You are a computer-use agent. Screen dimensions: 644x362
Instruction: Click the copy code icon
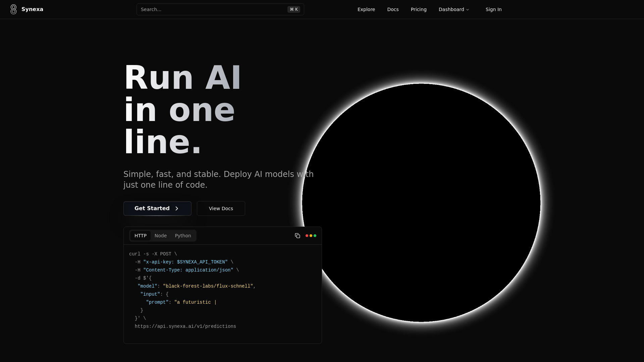pos(297,235)
